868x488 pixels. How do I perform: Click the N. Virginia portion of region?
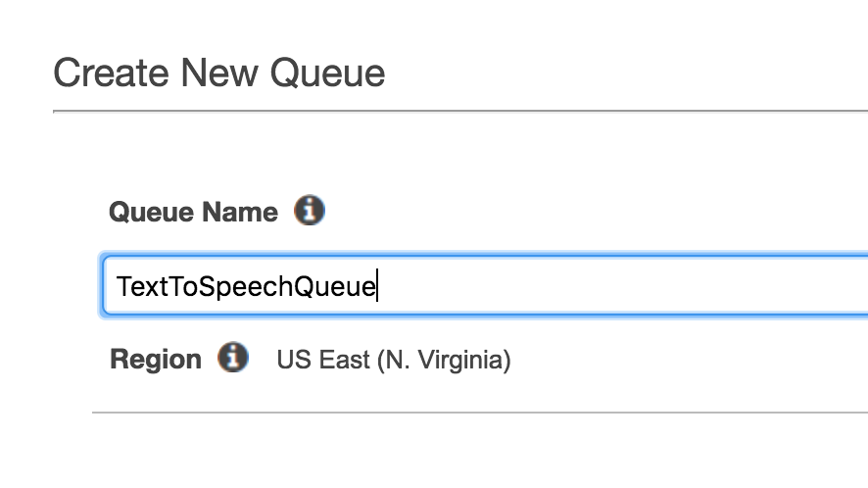(x=444, y=361)
